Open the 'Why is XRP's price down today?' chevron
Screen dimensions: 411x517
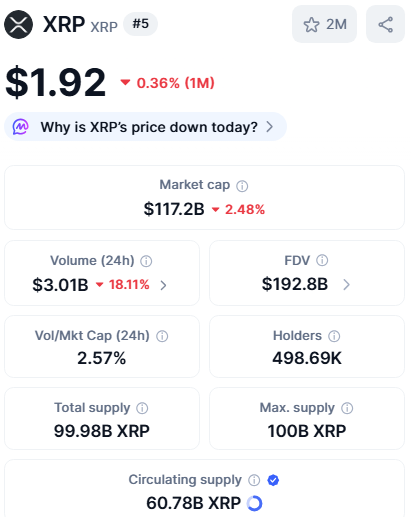click(270, 127)
